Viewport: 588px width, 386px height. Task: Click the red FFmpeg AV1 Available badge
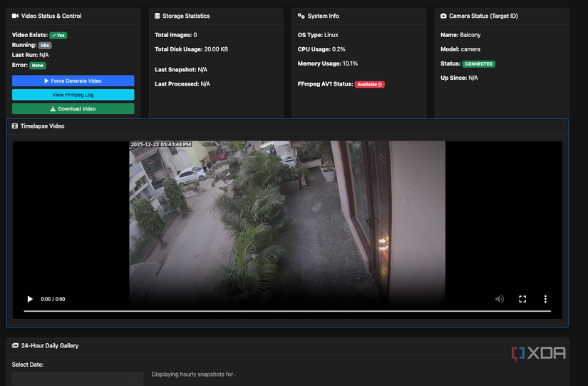(x=369, y=84)
